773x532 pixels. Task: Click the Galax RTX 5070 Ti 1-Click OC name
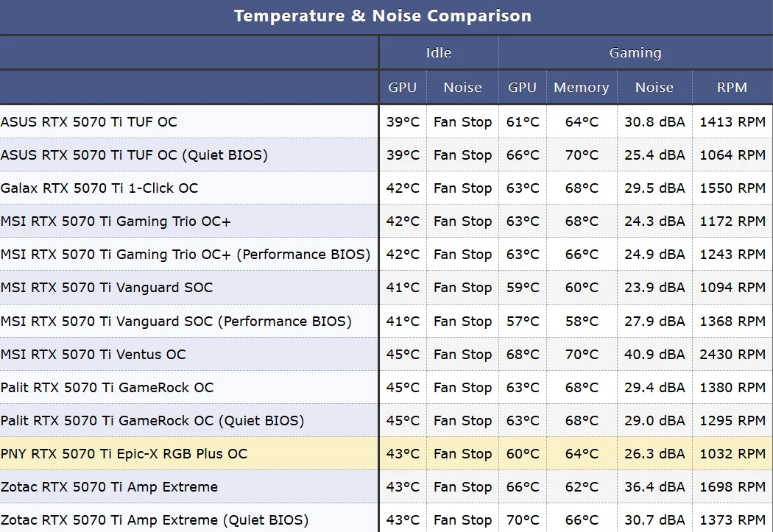99,188
